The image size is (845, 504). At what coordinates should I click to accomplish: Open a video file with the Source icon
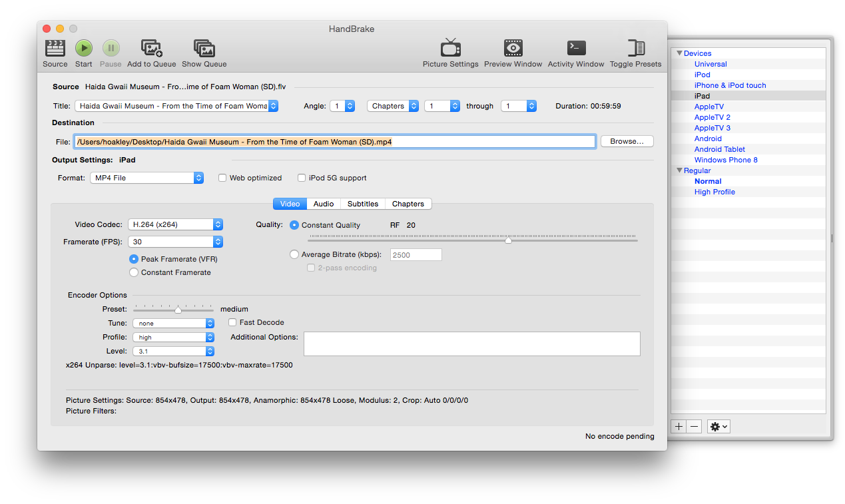tap(55, 48)
